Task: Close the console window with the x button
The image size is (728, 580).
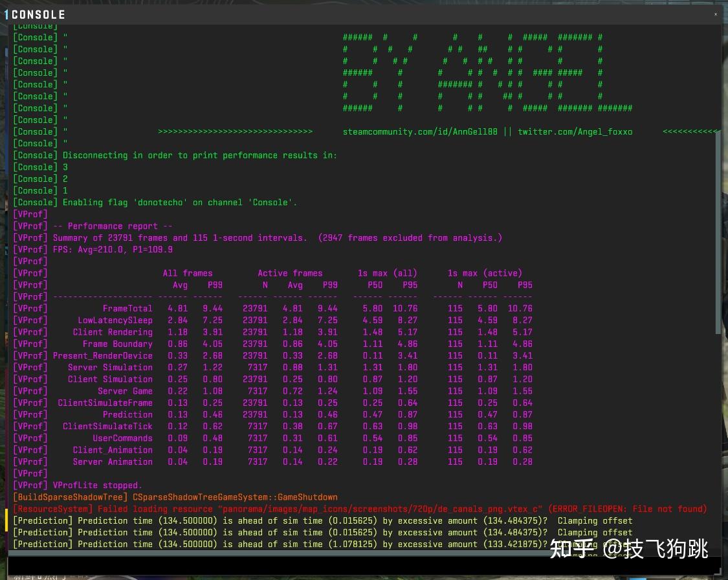Action: tap(716, 14)
